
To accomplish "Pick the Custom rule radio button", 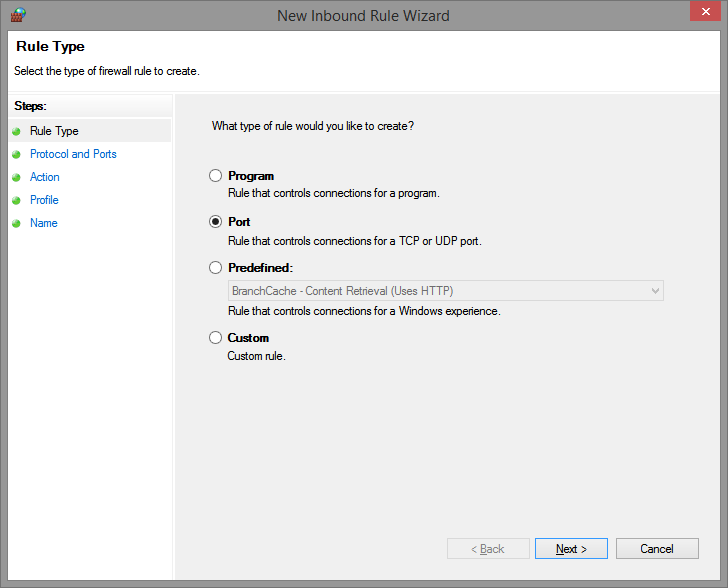I will coord(215,338).
